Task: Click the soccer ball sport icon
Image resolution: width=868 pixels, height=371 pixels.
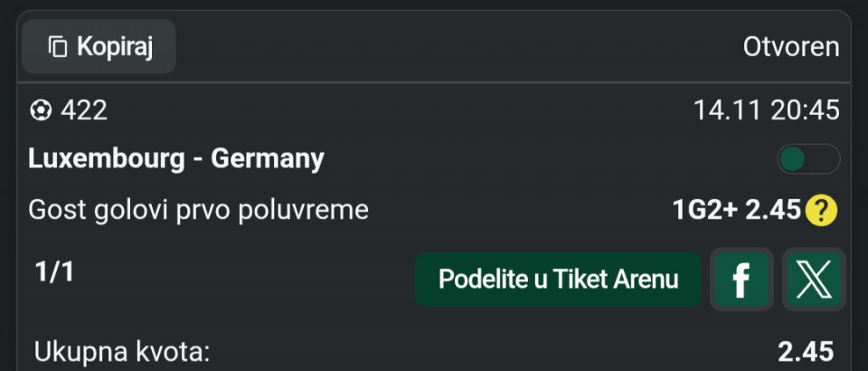Action: coord(41,110)
